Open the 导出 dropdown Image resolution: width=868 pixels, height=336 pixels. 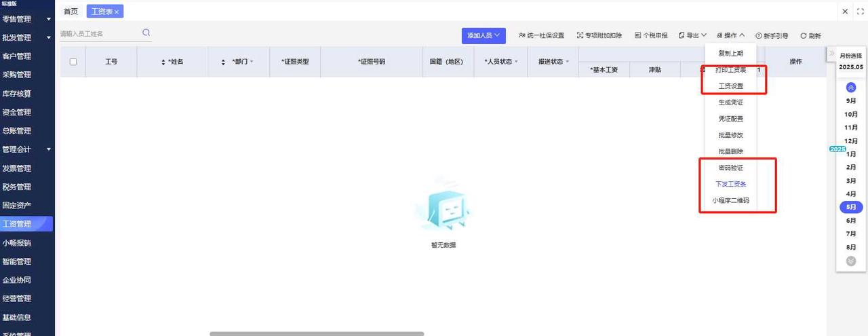[x=692, y=35]
